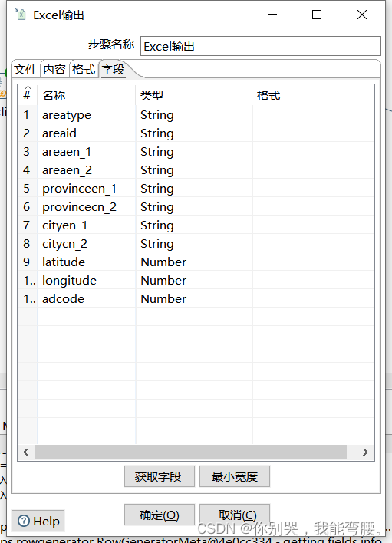The width and height of the screenshot is (392, 543).
Task: Confirm with the 确定(O) button
Action: point(160,515)
